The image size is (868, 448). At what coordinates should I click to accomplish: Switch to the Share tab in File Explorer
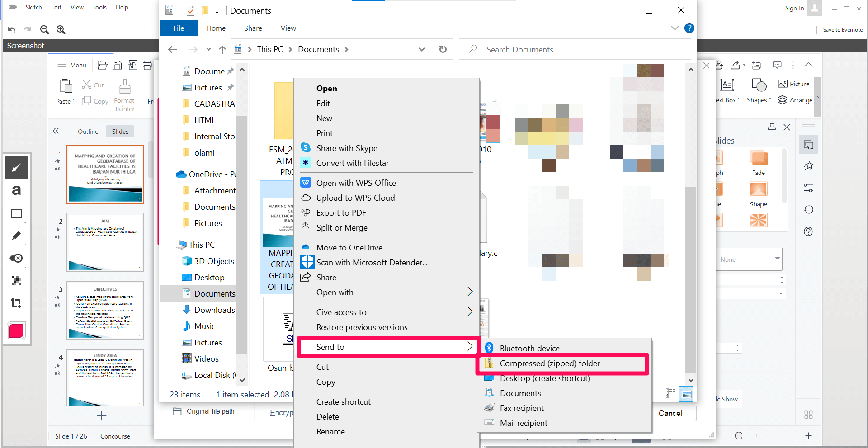point(253,28)
